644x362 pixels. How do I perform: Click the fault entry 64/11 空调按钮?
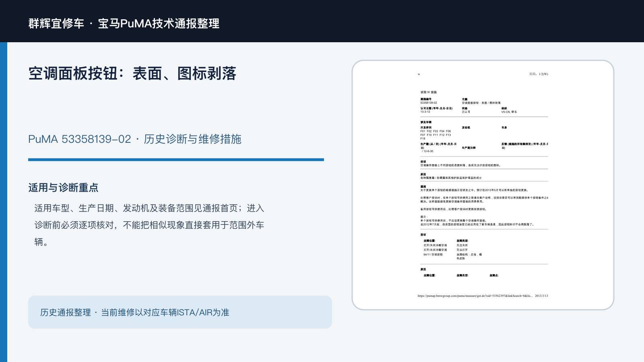click(433, 255)
